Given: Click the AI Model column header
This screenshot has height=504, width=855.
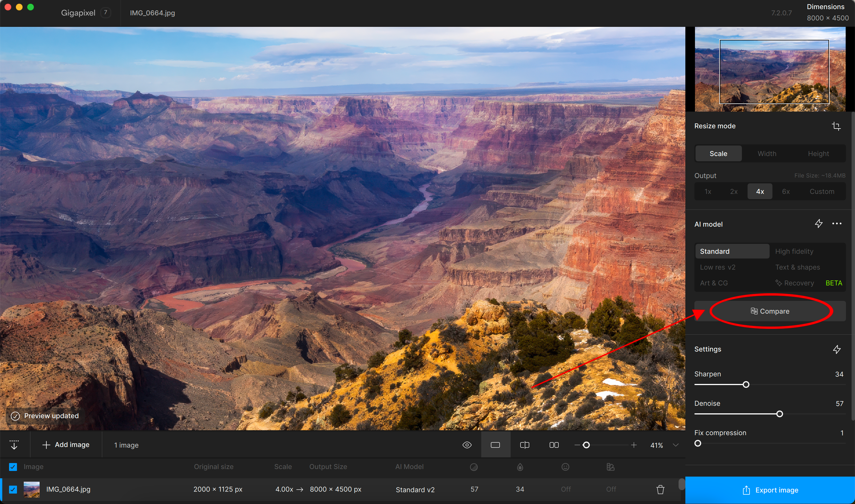Looking at the screenshot, I should pyautogui.click(x=409, y=467).
